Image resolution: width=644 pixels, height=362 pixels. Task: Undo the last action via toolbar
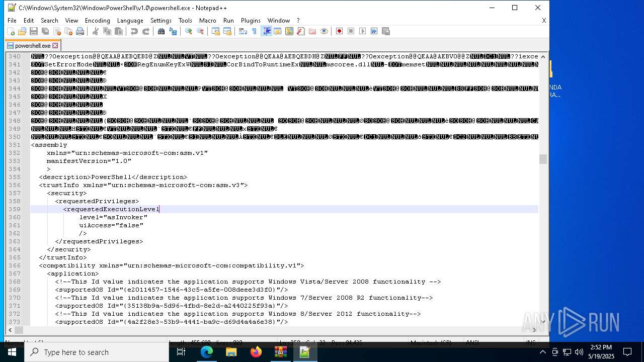[x=134, y=31]
